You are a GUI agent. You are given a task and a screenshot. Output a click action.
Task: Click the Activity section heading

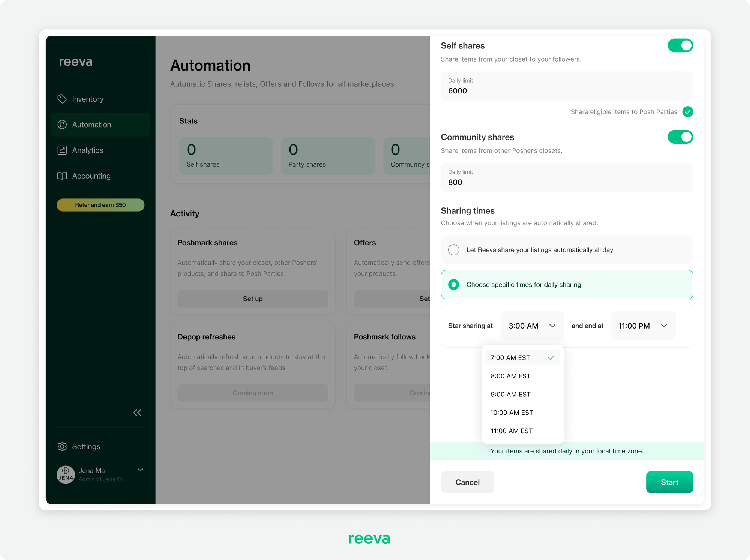coord(185,213)
